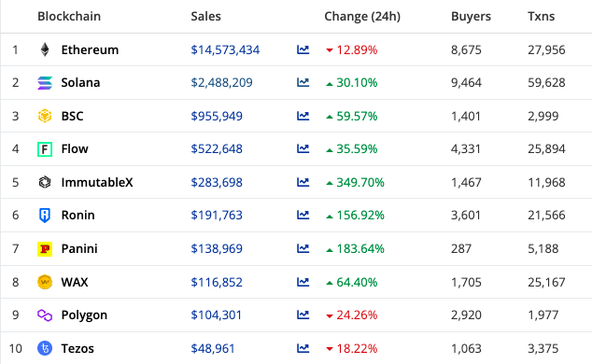Click the 8,675 buyers count
Viewport: 592px width, 364px height.
[466, 49]
